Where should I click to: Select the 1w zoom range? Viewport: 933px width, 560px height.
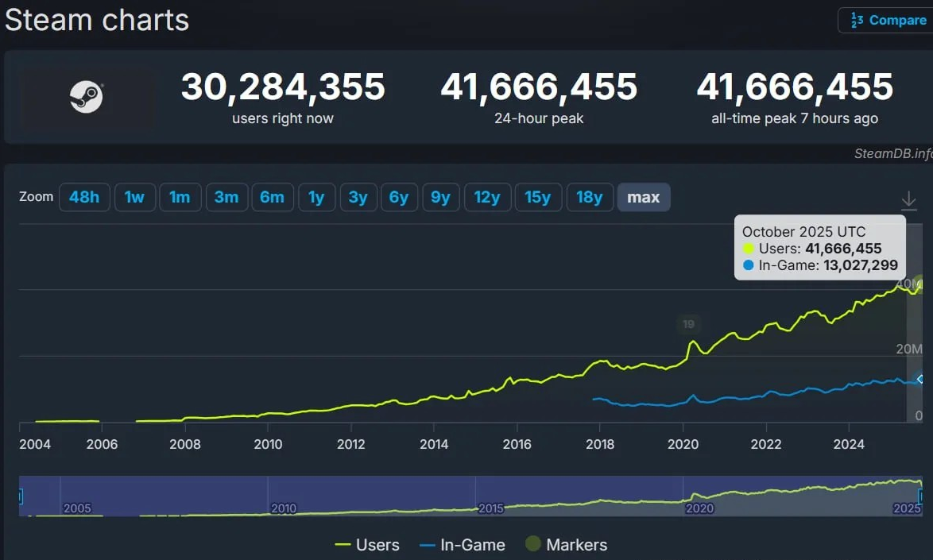(x=134, y=197)
